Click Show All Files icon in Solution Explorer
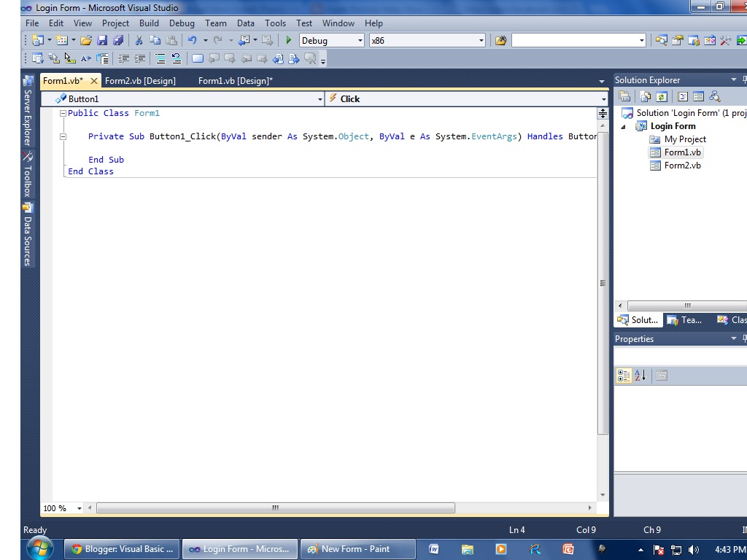The height and width of the screenshot is (560, 747). point(645,97)
